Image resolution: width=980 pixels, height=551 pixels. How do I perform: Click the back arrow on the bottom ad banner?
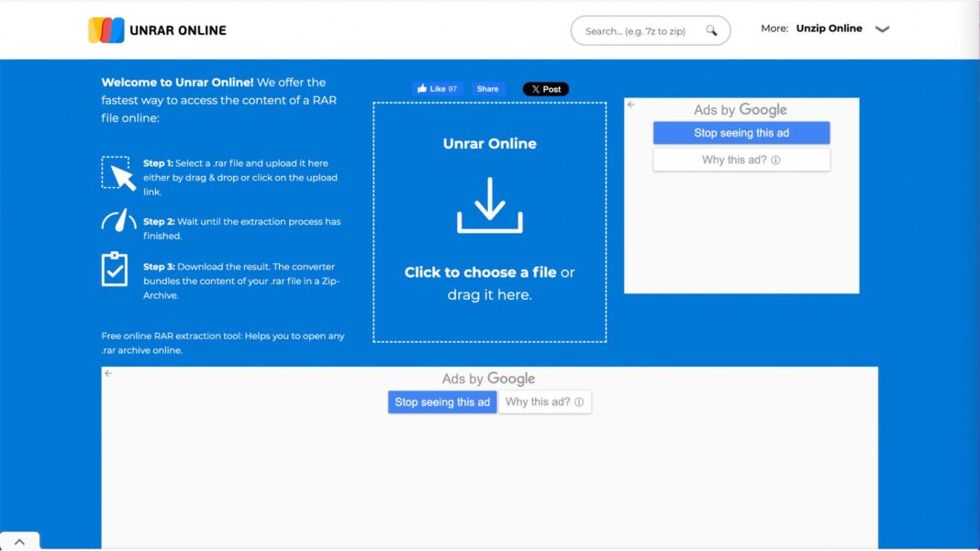(x=107, y=373)
